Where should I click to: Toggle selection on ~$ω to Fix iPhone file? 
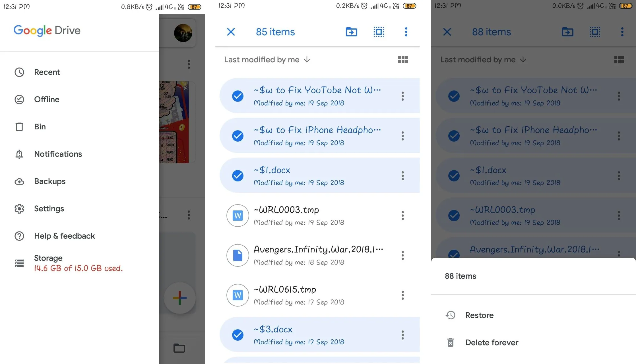238,135
